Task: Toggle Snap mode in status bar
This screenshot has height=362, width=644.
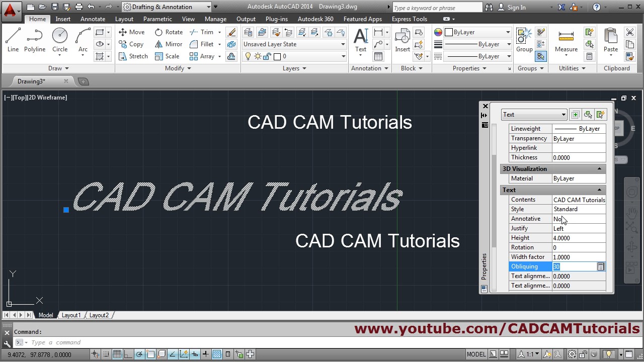Action: pyautogui.click(x=106, y=354)
